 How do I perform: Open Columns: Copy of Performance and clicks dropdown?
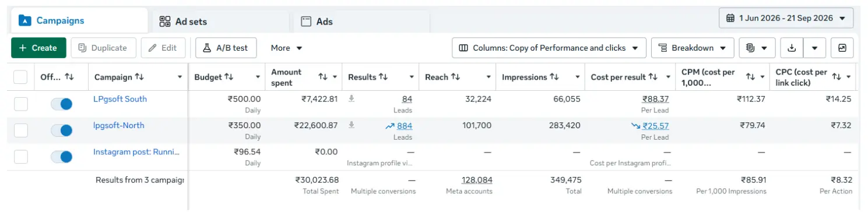pyautogui.click(x=549, y=48)
